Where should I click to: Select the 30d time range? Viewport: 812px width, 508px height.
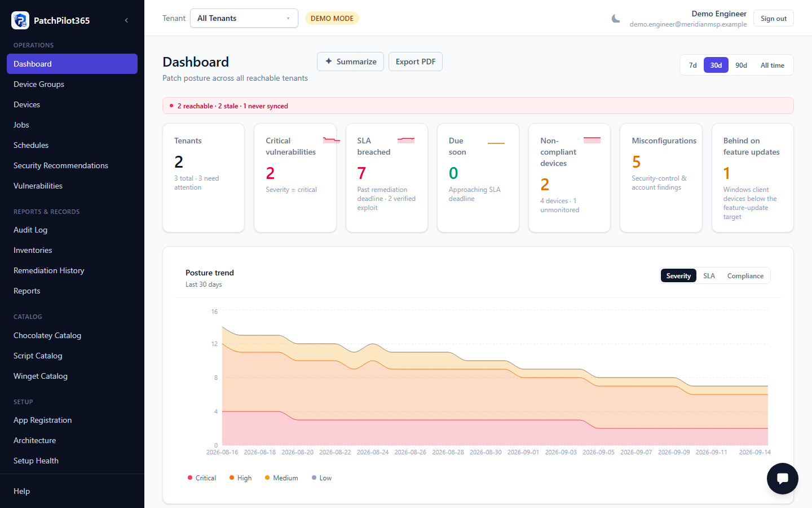pos(716,65)
